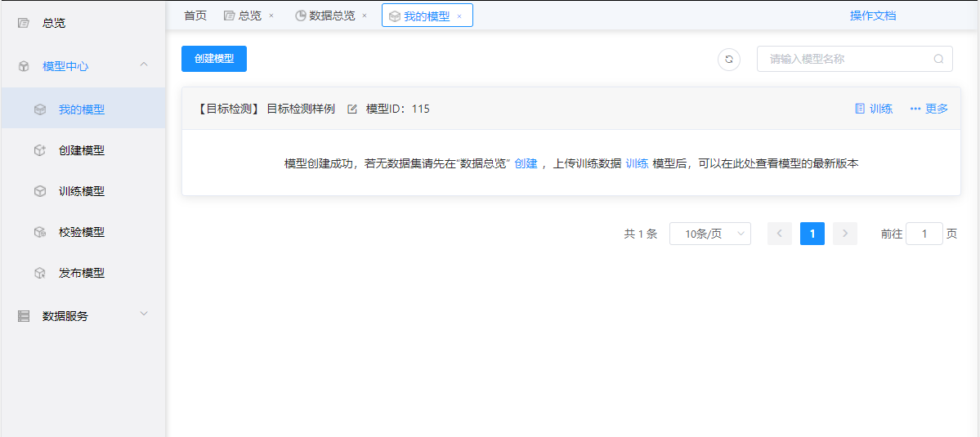This screenshot has width=980, height=437.
Task: Select page 1 in pagination
Action: coord(812,234)
